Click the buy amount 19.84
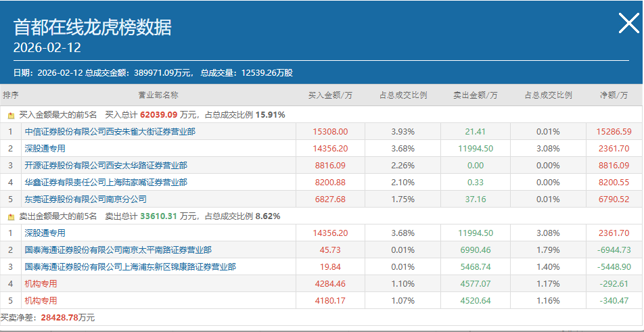 coord(330,266)
